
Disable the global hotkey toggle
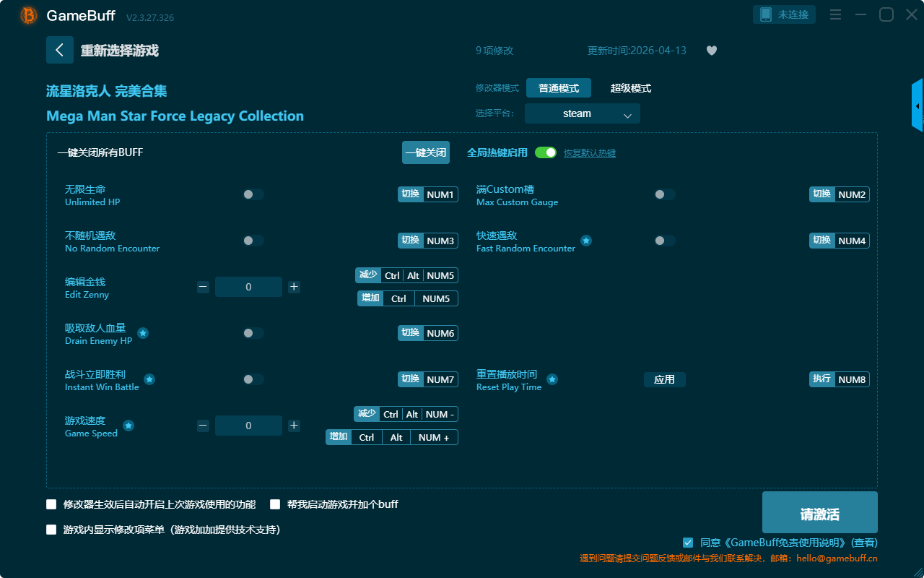(546, 152)
